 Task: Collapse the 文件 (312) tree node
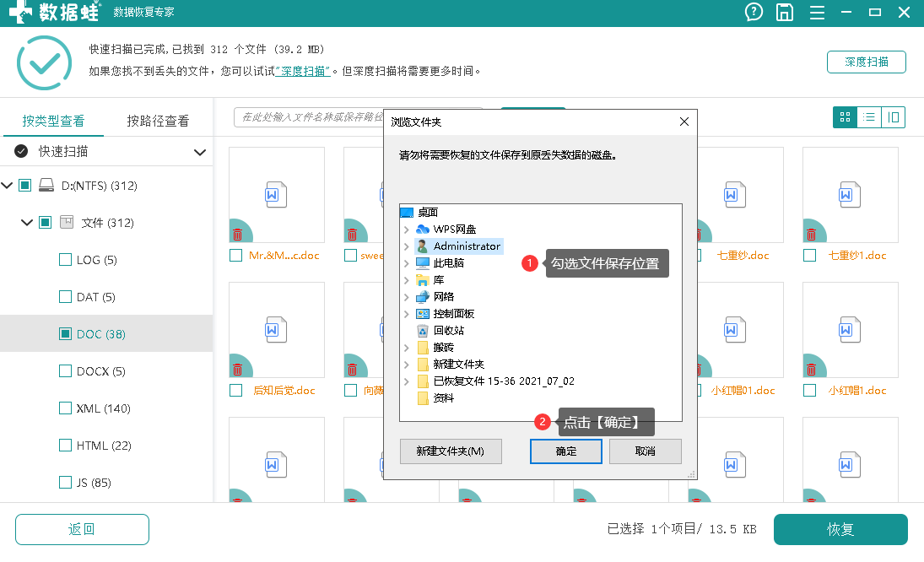26,223
